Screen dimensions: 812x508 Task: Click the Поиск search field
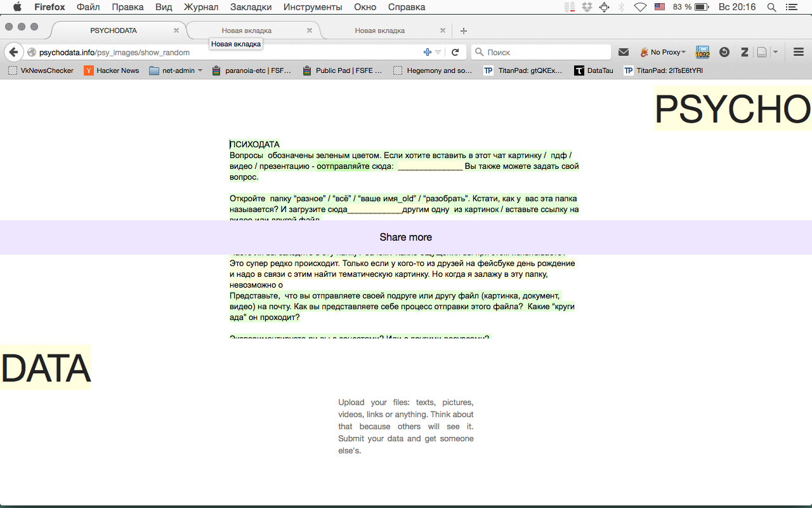(x=540, y=52)
